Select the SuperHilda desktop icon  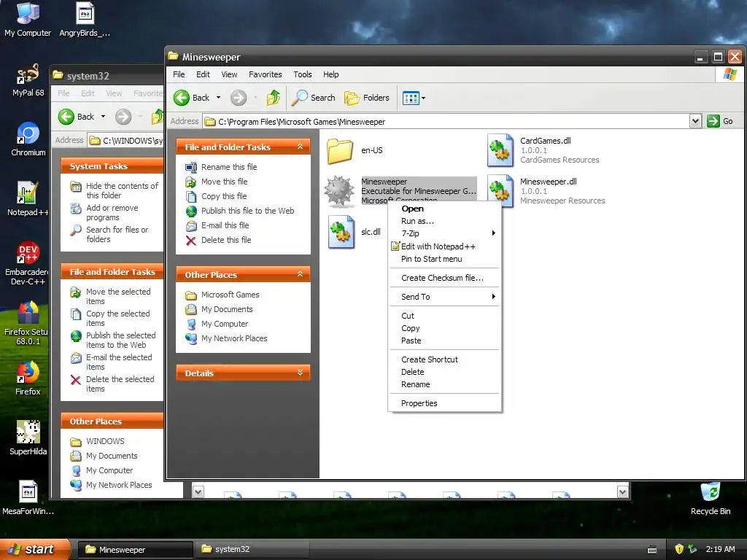pos(28,438)
